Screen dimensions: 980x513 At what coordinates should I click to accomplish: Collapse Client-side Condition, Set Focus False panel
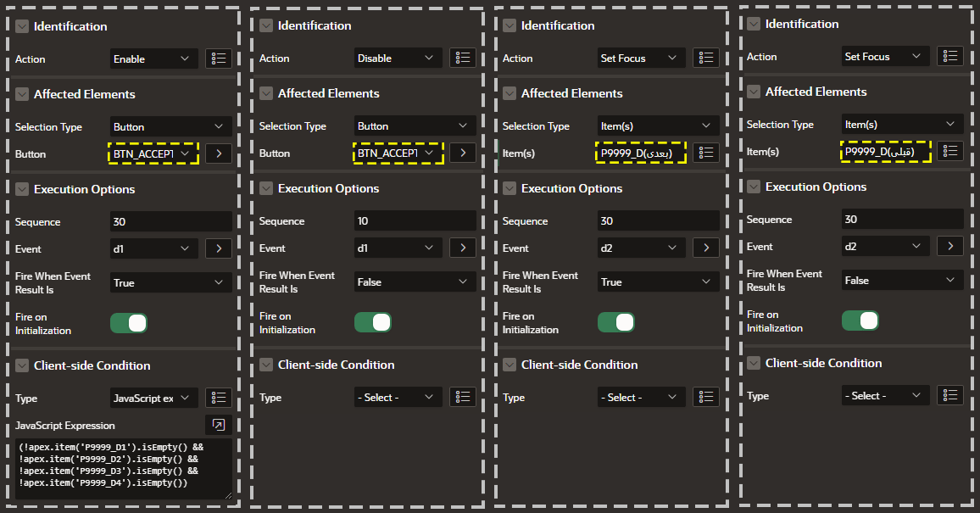tap(754, 363)
